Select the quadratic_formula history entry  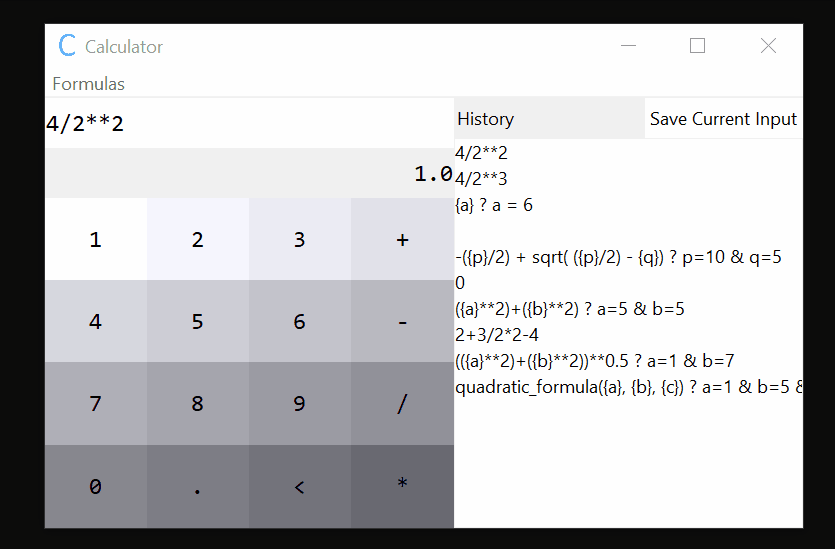[x=628, y=387]
